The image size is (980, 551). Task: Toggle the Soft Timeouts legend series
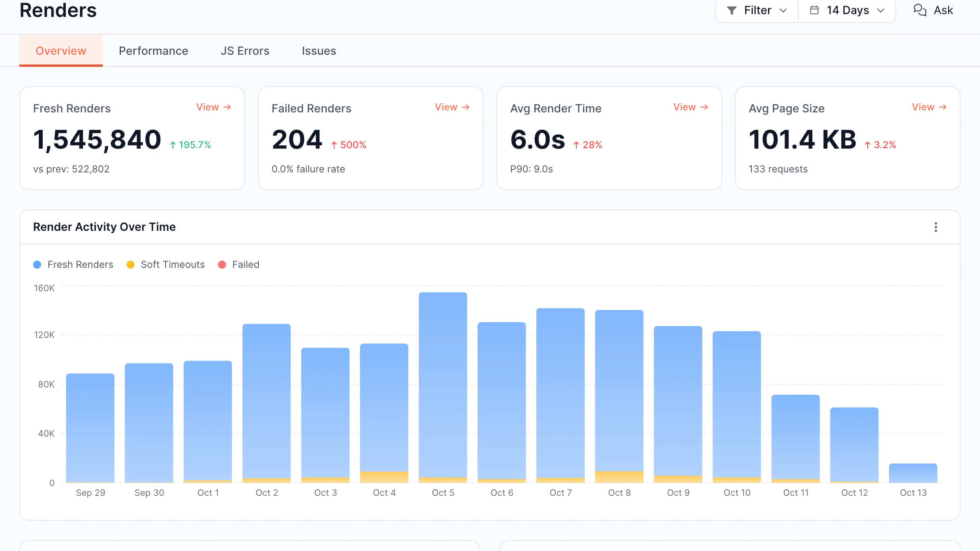tap(166, 265)
